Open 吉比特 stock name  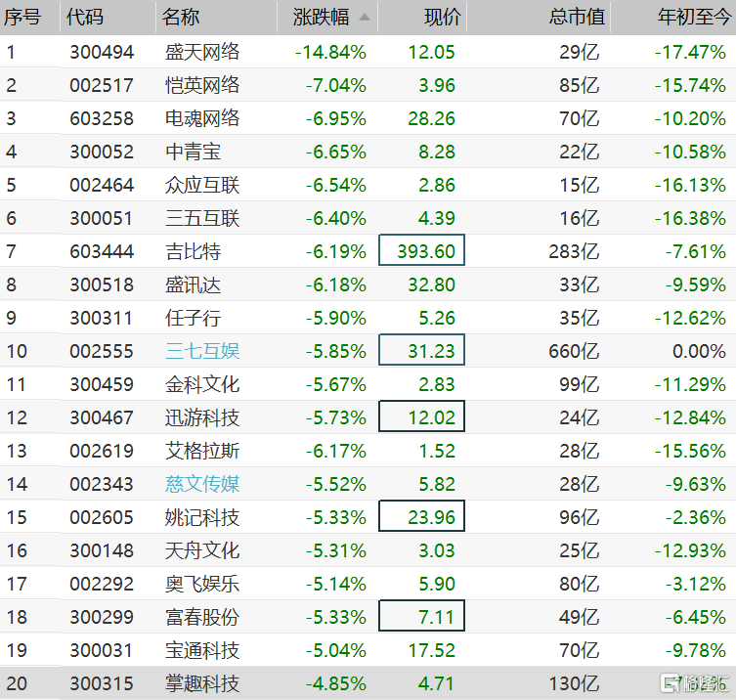click(193, 251)
